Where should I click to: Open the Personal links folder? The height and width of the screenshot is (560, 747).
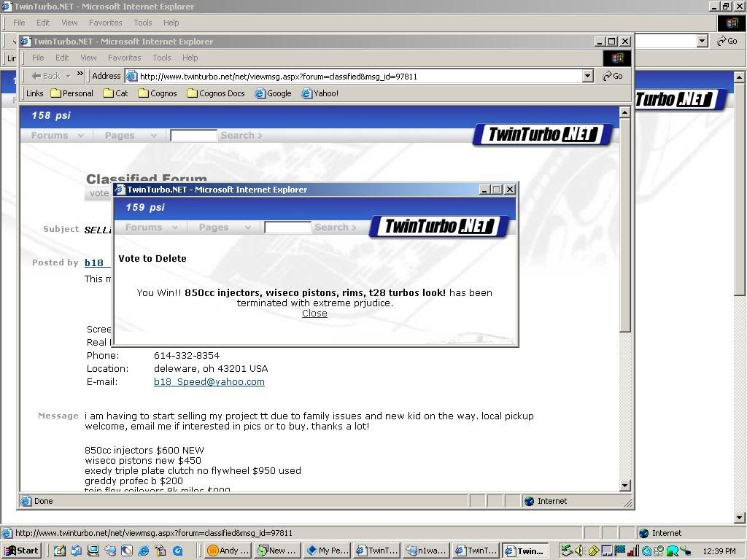(71, 93)
